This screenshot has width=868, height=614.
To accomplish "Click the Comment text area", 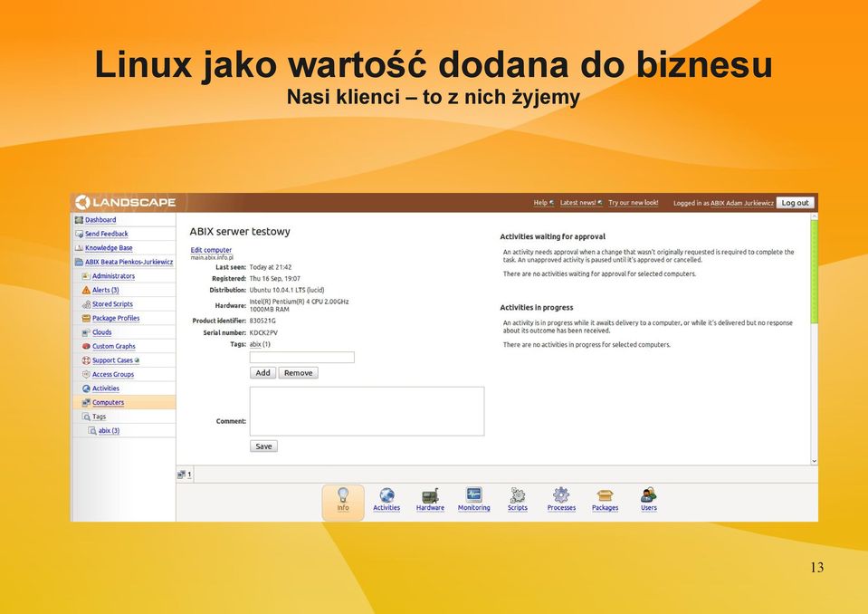I will [367, 411].
